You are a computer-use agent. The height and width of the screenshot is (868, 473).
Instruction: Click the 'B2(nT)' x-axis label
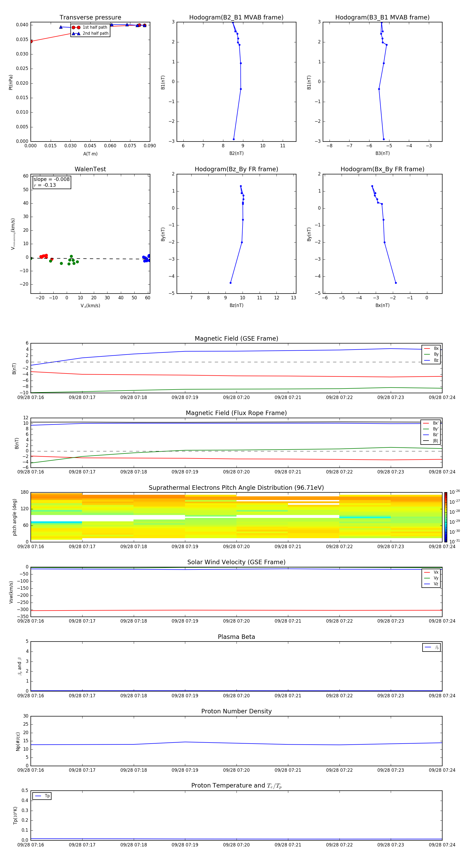pos(236,153)
